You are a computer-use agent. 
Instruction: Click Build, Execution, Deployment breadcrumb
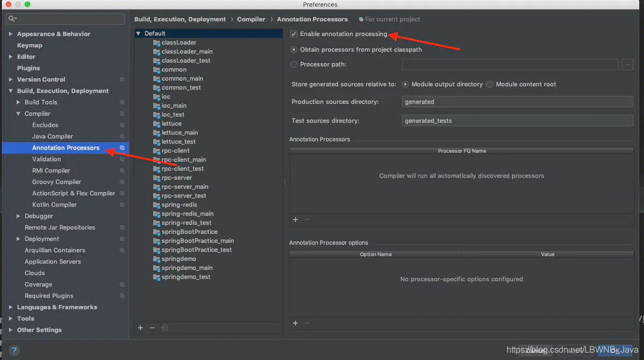180,19
